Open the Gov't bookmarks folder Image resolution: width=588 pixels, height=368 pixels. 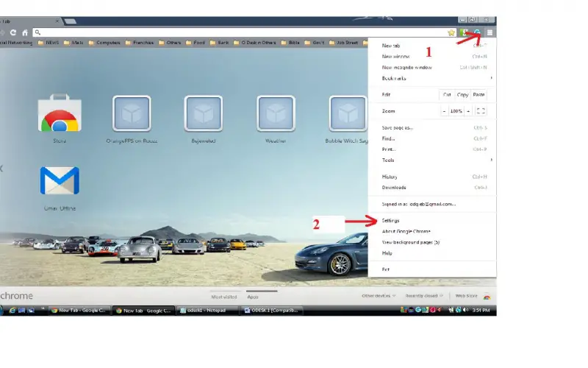point(315,43)
